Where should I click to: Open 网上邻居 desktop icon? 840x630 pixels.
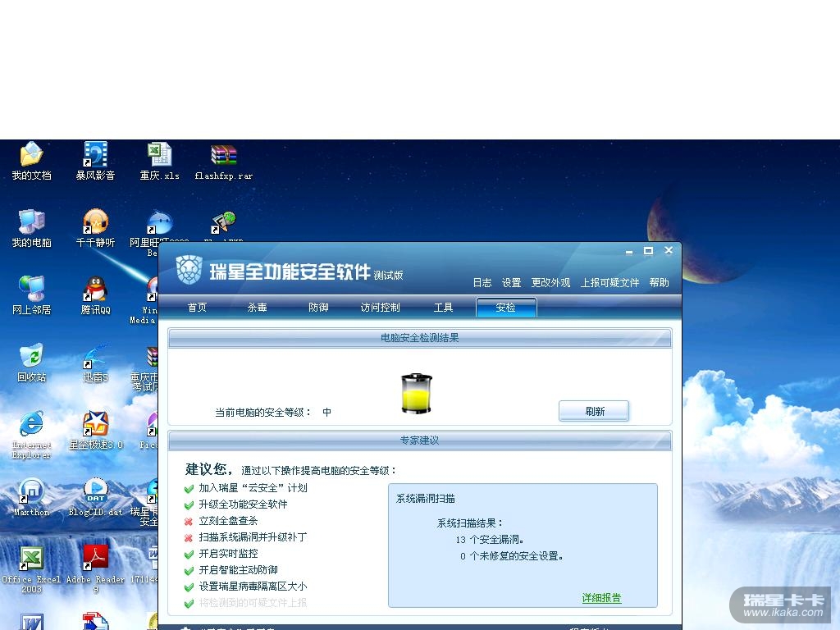[x=32, y=295]
